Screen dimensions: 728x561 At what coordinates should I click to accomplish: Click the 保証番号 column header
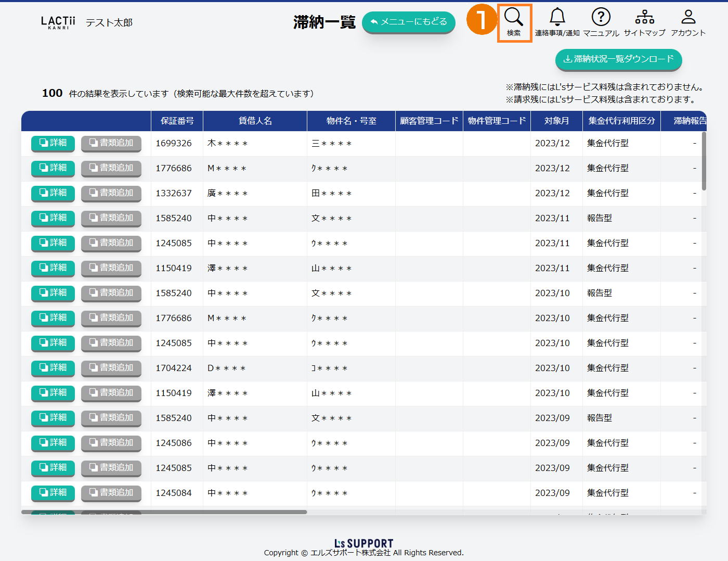tap(177, 121)
